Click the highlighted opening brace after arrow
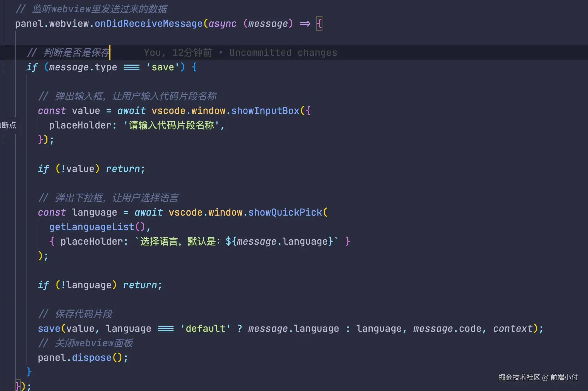Screen dimensions: 588x391 [319, 24]
